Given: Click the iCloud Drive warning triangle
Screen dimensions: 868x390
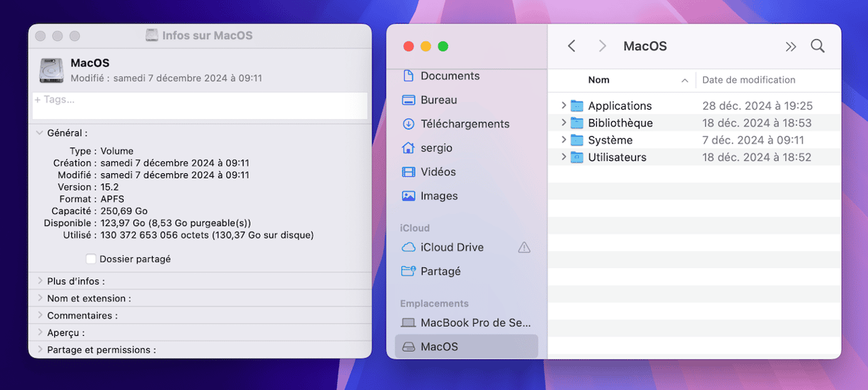Looking at the screenshot, I should point(524,247).
